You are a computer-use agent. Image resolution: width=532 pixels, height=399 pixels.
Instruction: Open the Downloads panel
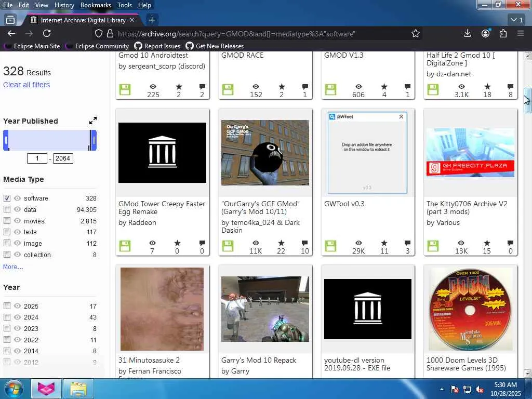tap(467, 33)
